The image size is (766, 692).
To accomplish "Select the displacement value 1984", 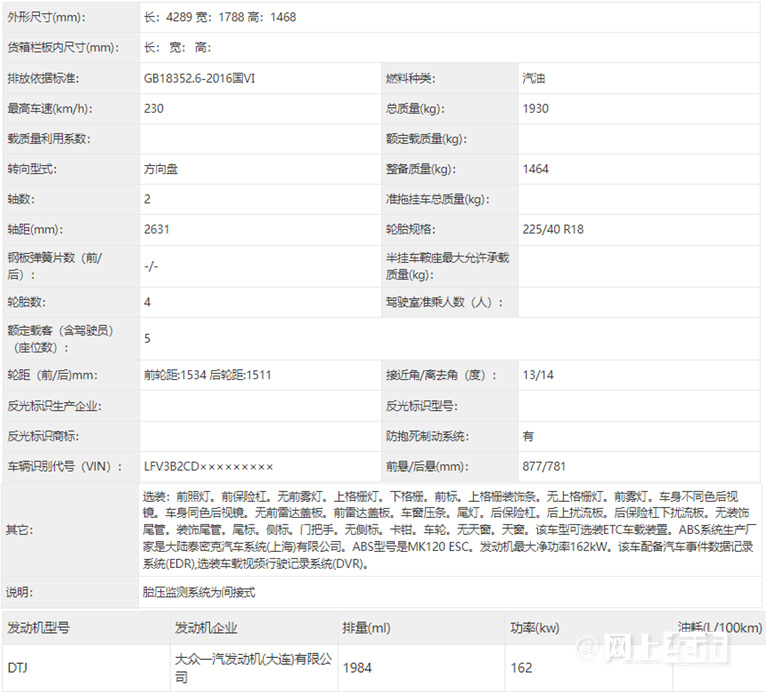I will tap(357, 668).
